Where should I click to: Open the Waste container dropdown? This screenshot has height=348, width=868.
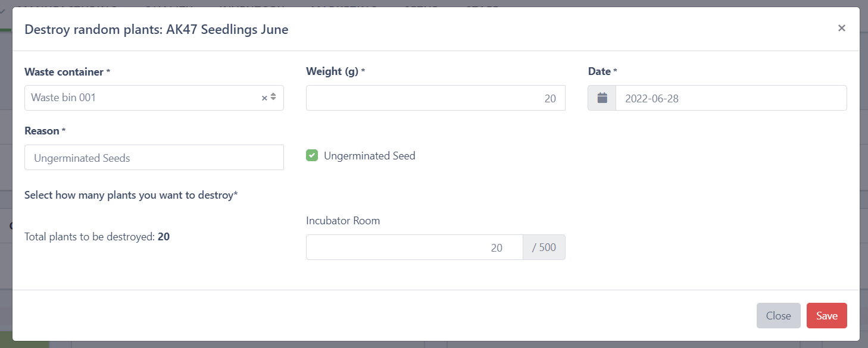[143, 98]
